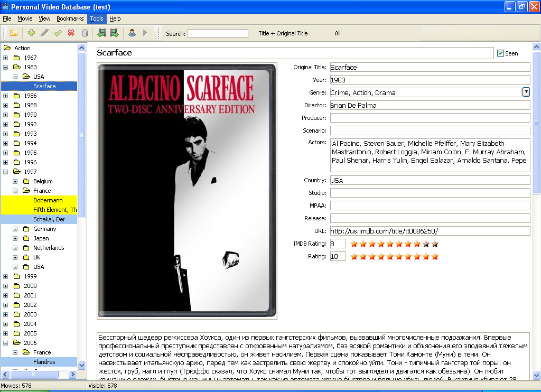Open the Movie menu
The width and height of the screenshot is (541, 392).
coord(25,18)
